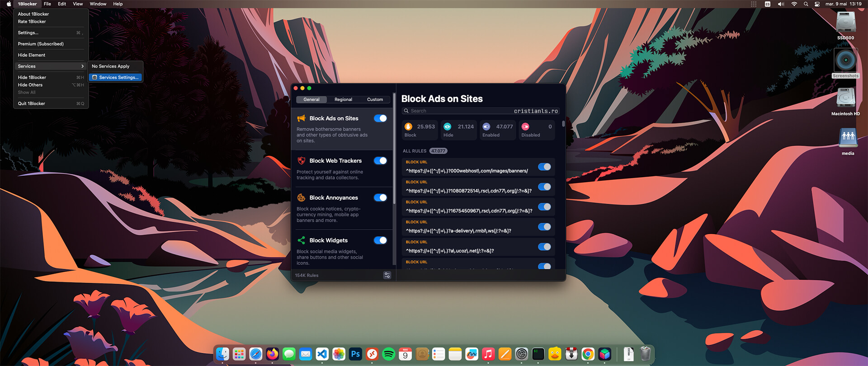Image resolution: width=868 pixels, height=366 pixels.
Task: Switch to the Regional tab
Action: click(343, 99)
